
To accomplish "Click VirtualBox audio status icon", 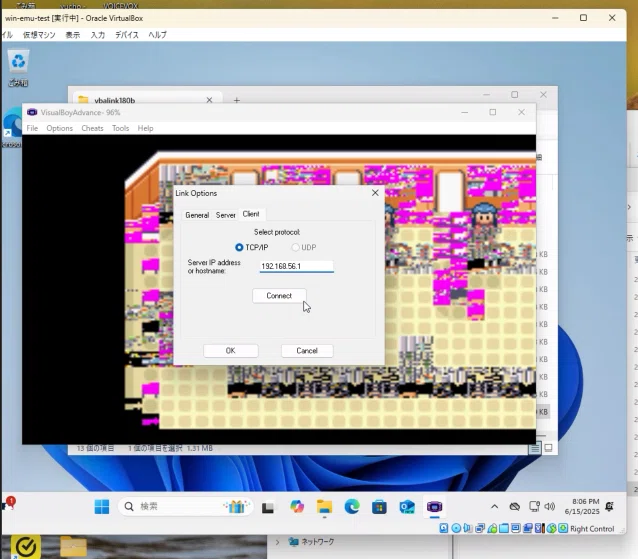I will click(x=468, y=528).
